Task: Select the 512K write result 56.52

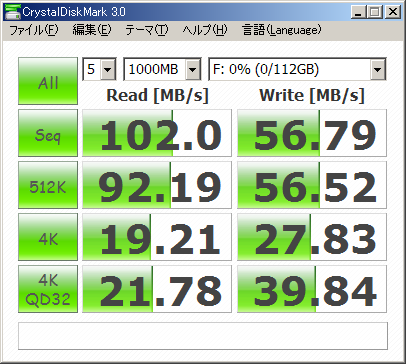Action: tap(312, 185)
